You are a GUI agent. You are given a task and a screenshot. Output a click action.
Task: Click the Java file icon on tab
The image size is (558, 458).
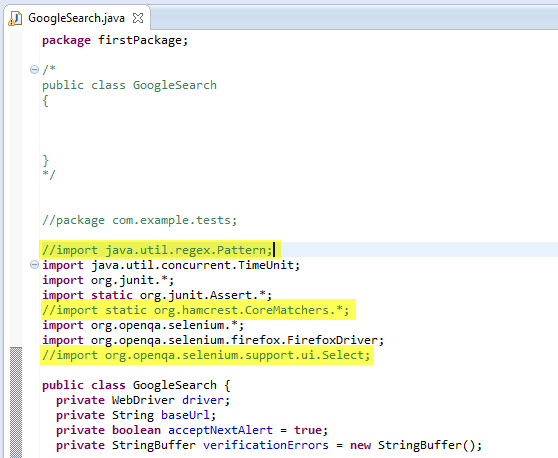coord(15,18)
